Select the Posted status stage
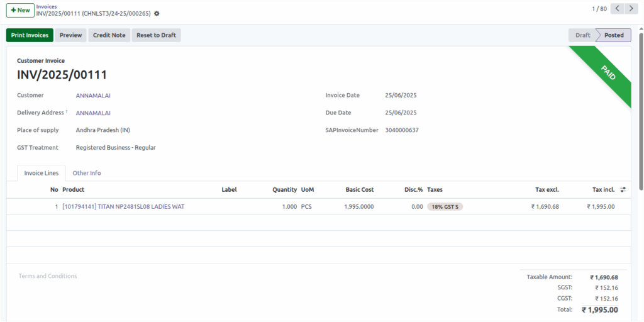644x322 pixels. (x=614, y=35)
